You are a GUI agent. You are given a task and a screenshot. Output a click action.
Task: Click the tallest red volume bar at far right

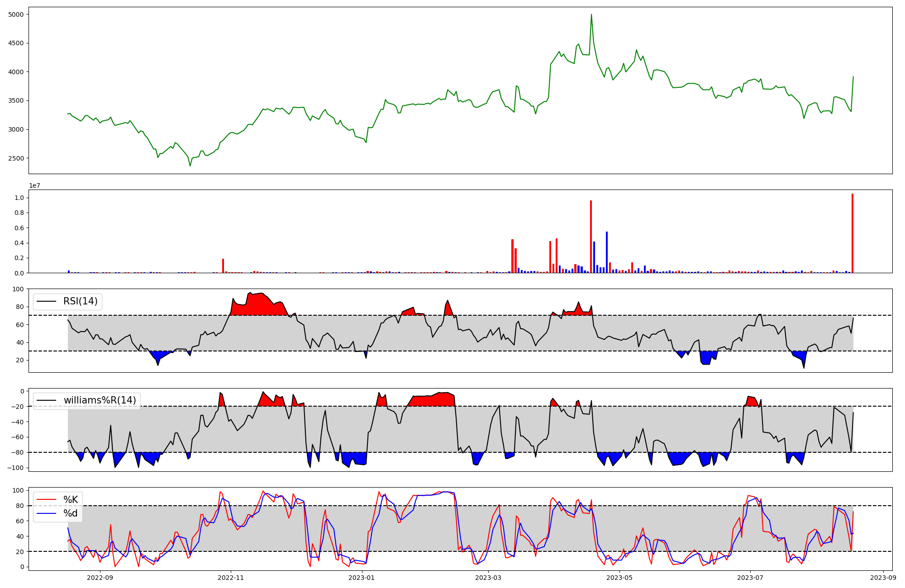(x=853, y=233)
